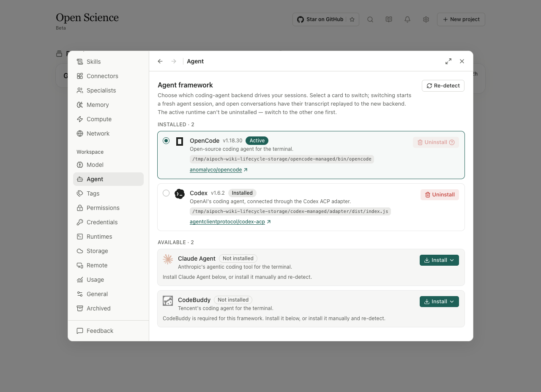Click CodeBuddy's Not installed badge
The image size is (541, 392).
tap(233, 300)
